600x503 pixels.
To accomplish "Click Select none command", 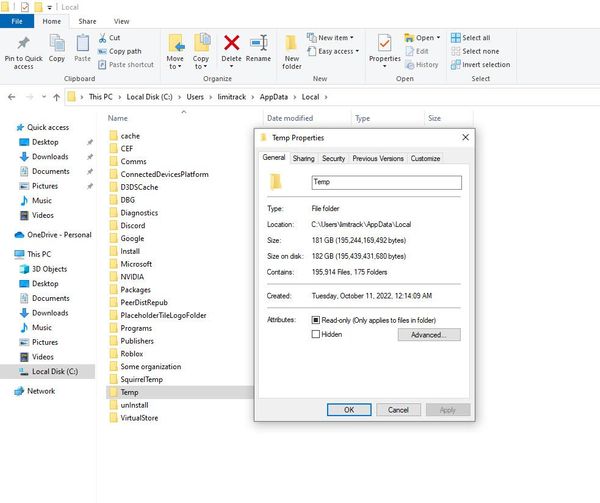I will click(x=475, y=51).
